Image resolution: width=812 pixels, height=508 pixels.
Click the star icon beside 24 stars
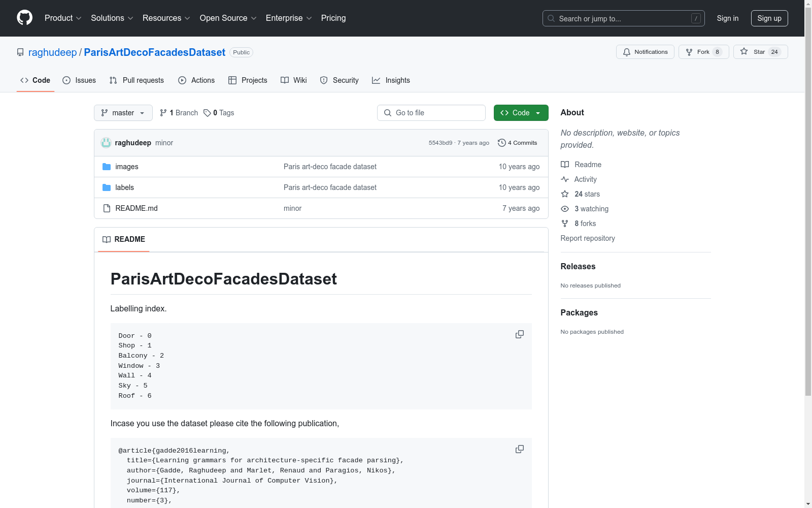click(565, 194)
